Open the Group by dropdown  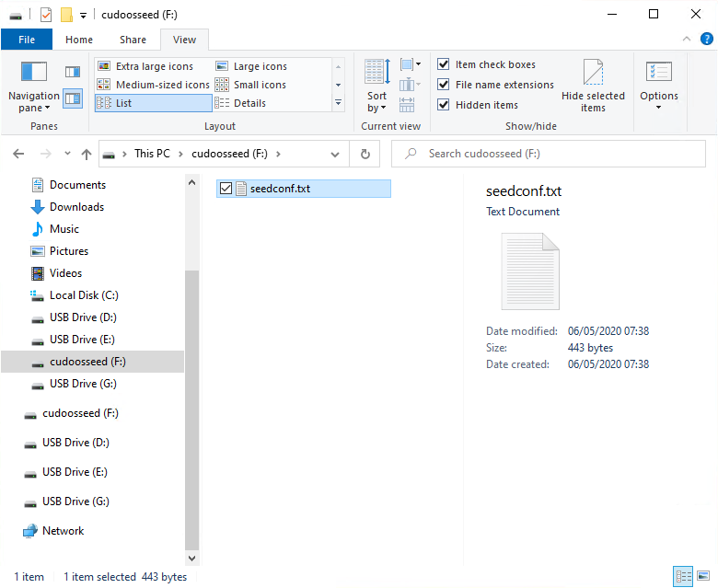tap(410, 64)
